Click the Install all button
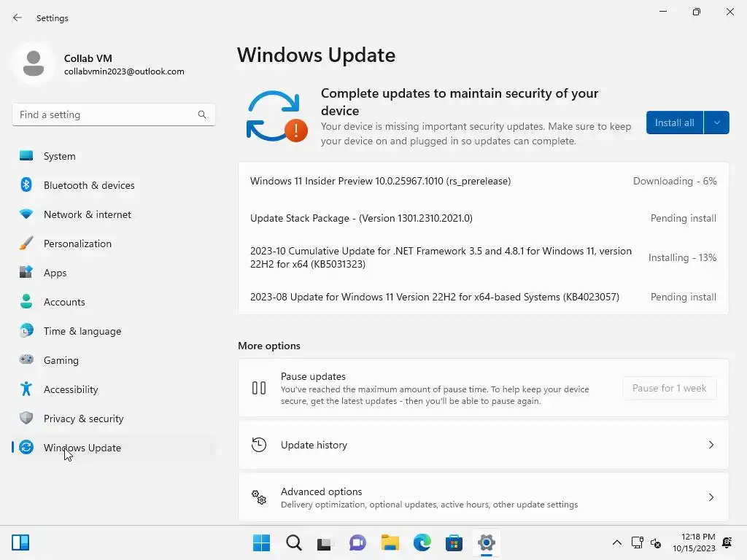Image resolution: width=747 pixels, height=560 pixels. click(675, 122)
